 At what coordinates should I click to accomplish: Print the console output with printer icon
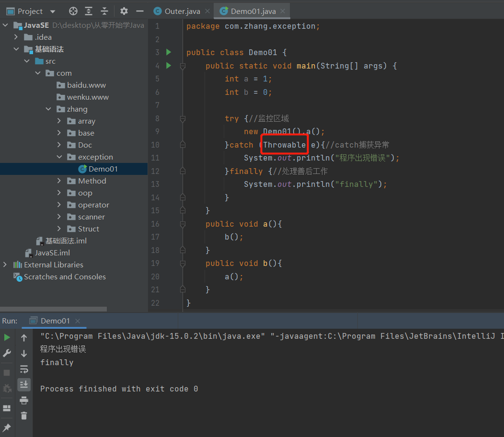[24, 400]
